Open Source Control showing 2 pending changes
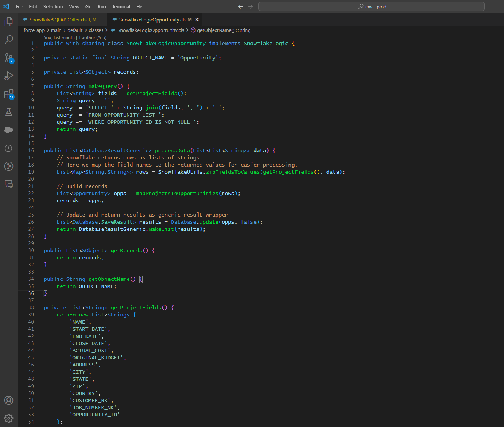504x427 pixels. (x=9, y=58)
